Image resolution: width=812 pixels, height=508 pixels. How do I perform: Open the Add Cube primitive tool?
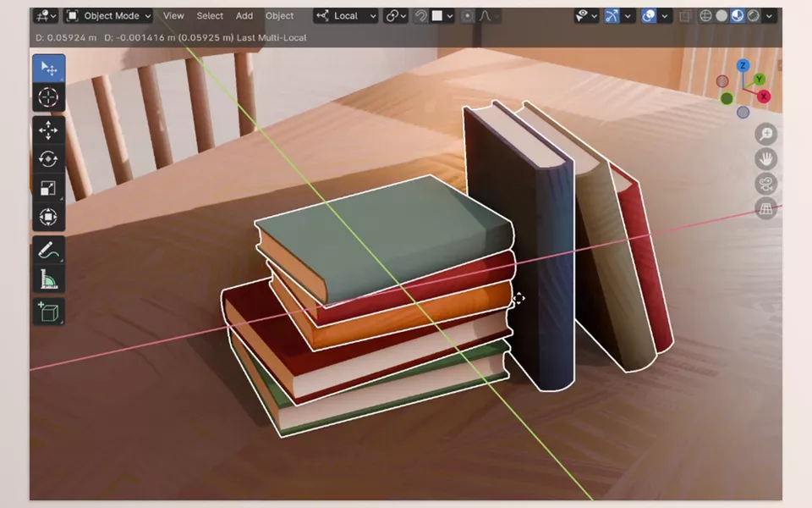click(48, 312)
